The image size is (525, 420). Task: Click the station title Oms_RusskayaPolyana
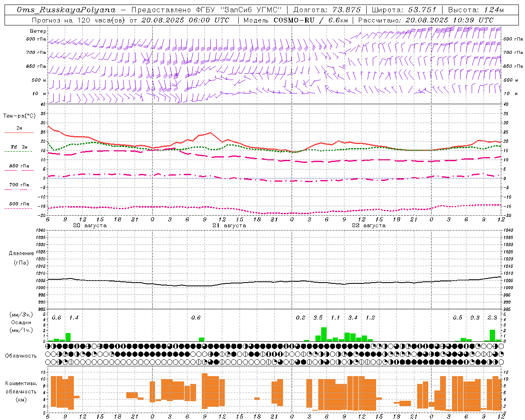point(66,10)
